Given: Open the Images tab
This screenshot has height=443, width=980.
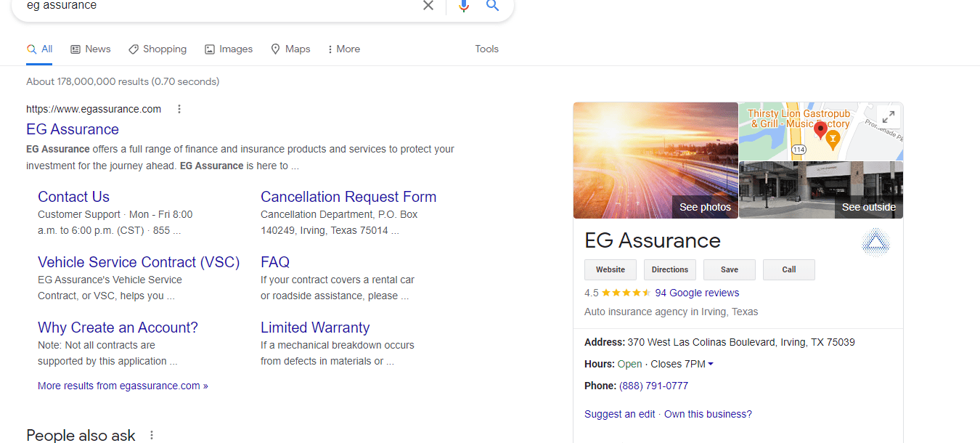Looking at the screenshot, I should click(x=229, y=49).
